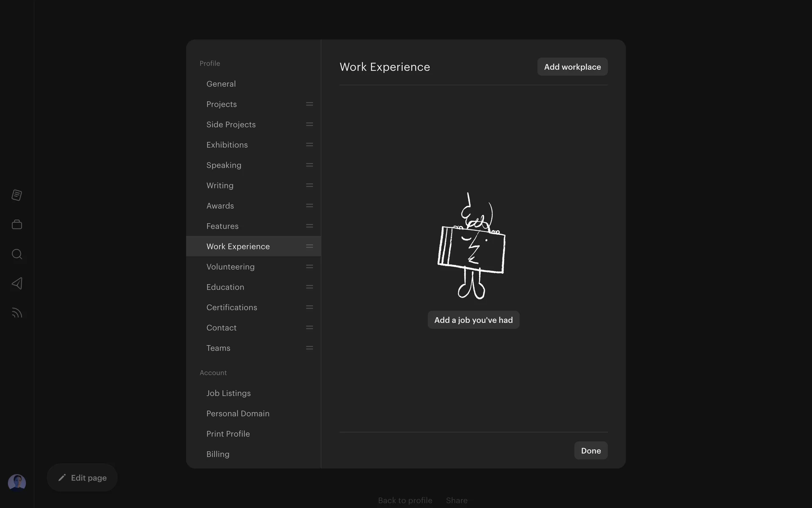The height and width of the screenshot is (508, 812).
Task: Click the drag handle beside Teams
Action: [x=310, y=348]
